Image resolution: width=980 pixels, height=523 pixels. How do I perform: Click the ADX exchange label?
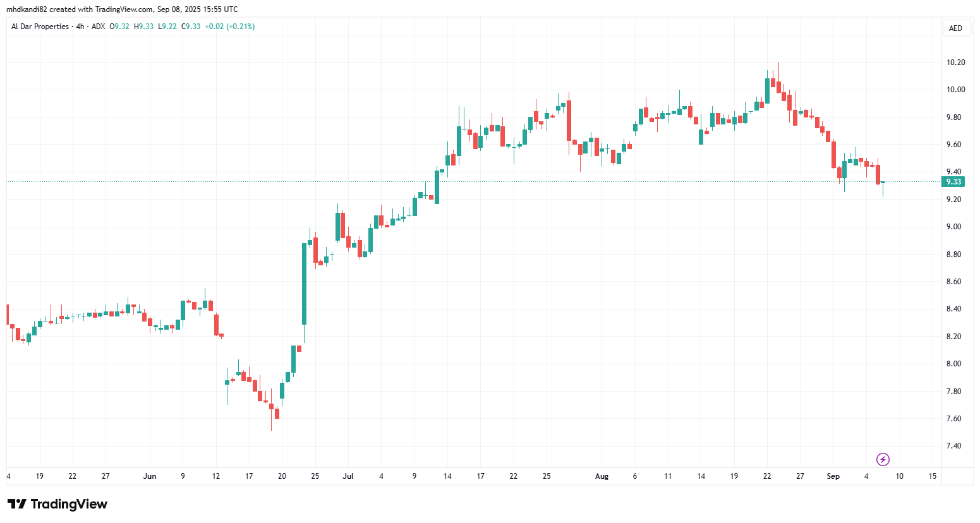[x=98, y=27]
